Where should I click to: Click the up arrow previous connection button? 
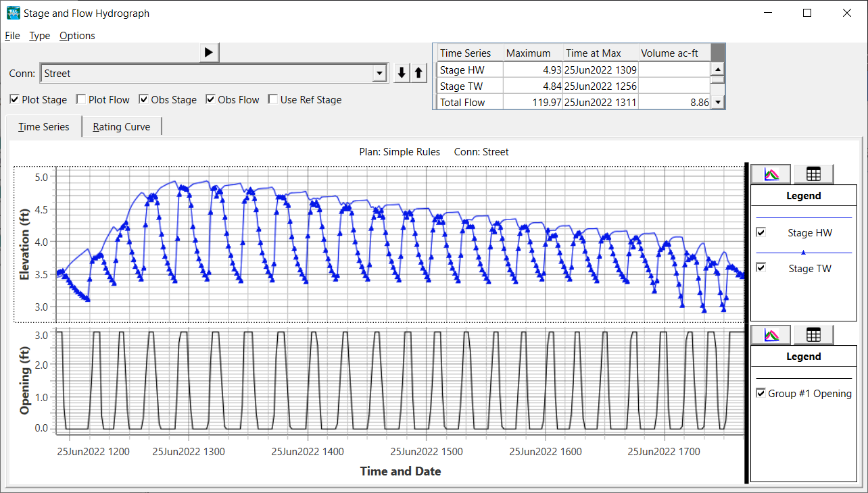click(x=418, y=73)
